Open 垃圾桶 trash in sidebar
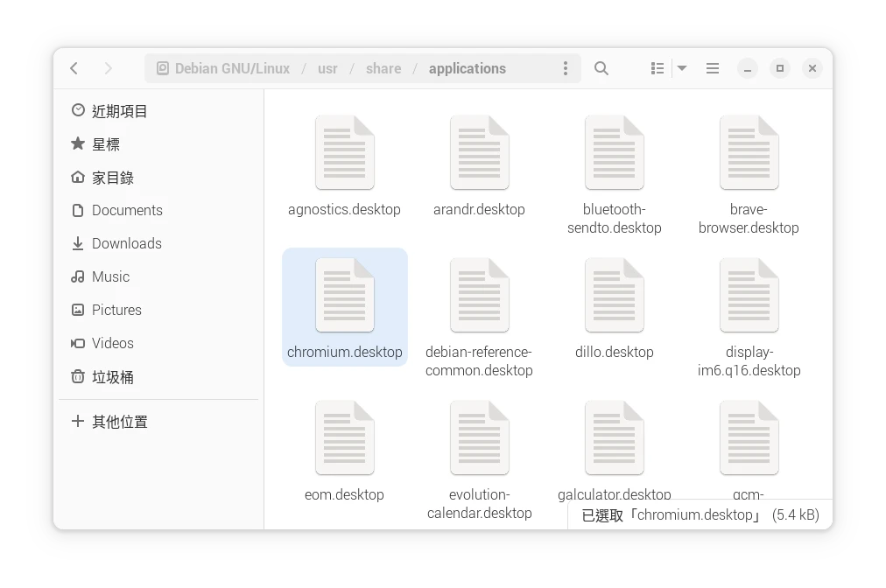Viewport: 886px width, 588px height. point(112,377)
